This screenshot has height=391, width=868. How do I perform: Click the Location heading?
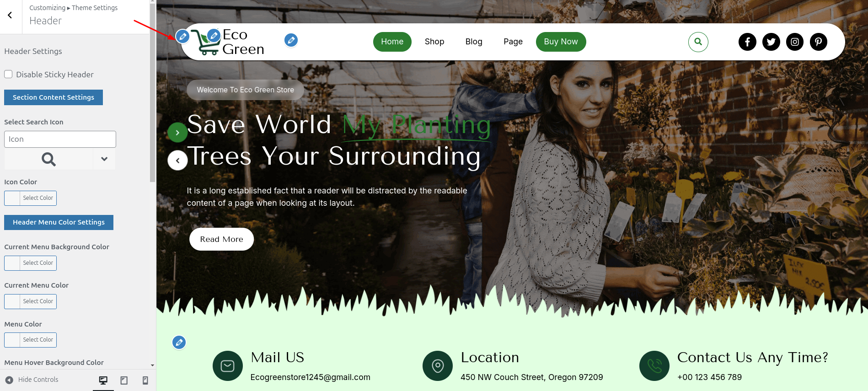click(490, 357)
